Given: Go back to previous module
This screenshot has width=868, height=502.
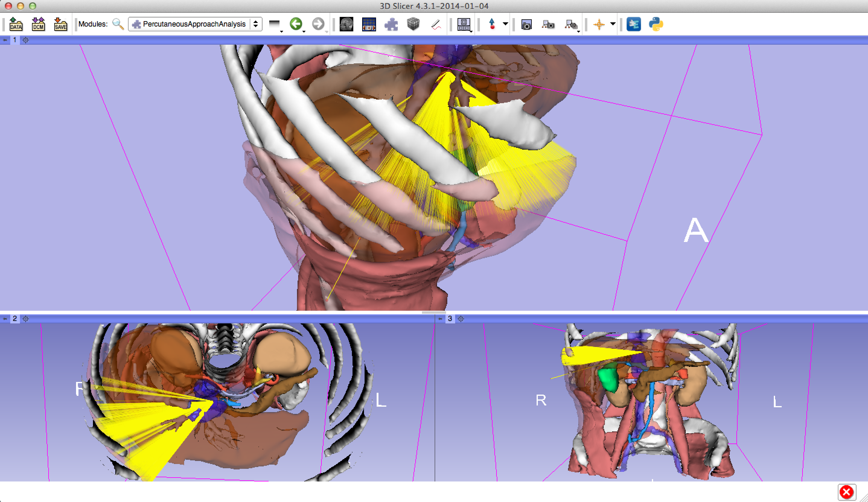Looking at the screenshot, I should point(295,24).
